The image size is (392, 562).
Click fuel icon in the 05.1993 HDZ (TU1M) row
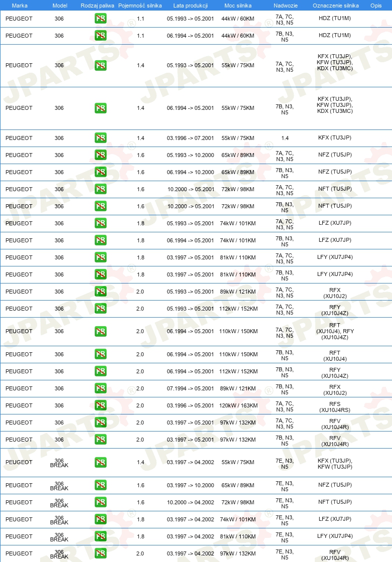pyautogui.click(x=101, y=18)
